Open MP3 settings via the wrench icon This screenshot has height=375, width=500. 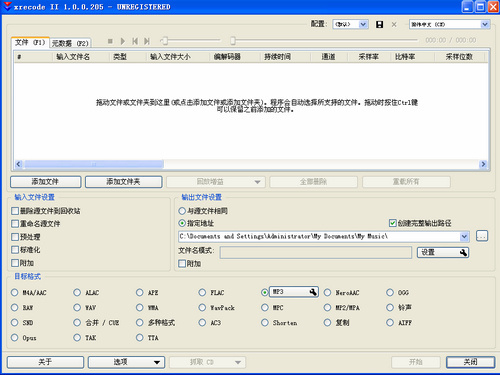(313, 292)
